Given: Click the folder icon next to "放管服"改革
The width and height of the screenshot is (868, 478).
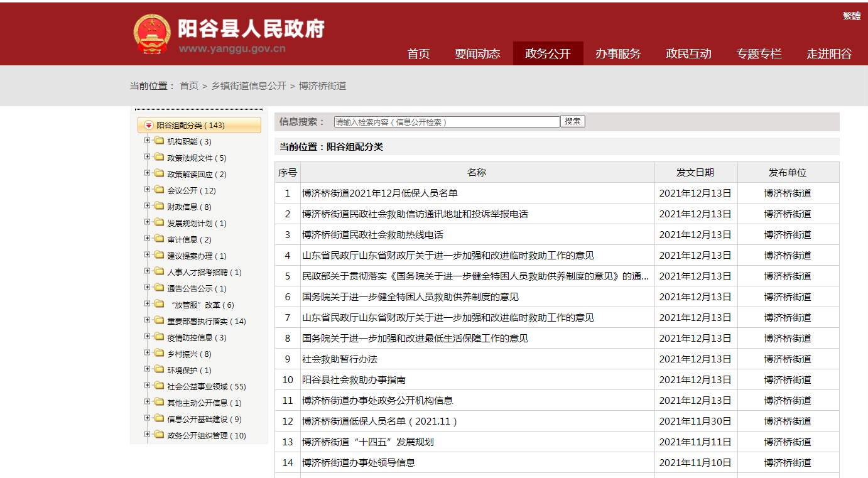Looking at the screenshot, I should pos(160,304).
